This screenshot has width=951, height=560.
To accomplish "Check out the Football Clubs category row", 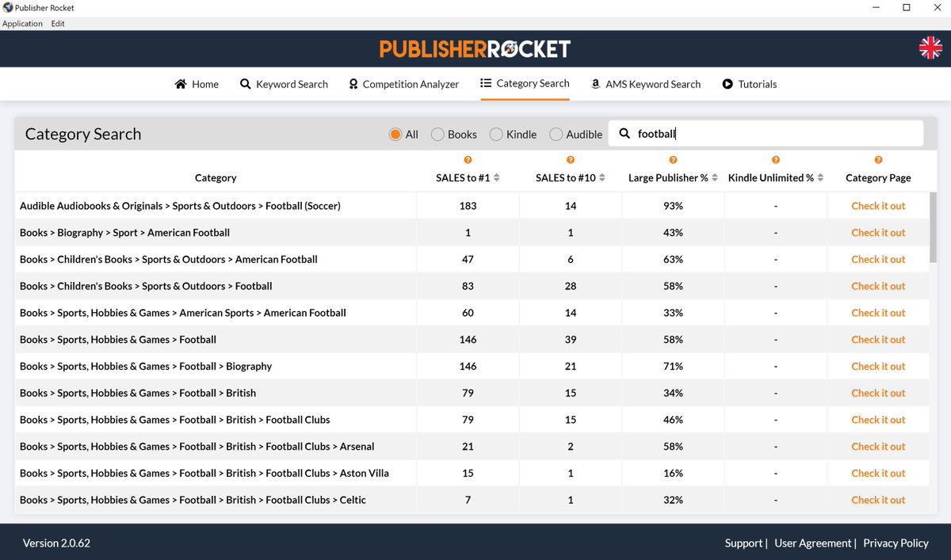I will click(878, 420).
